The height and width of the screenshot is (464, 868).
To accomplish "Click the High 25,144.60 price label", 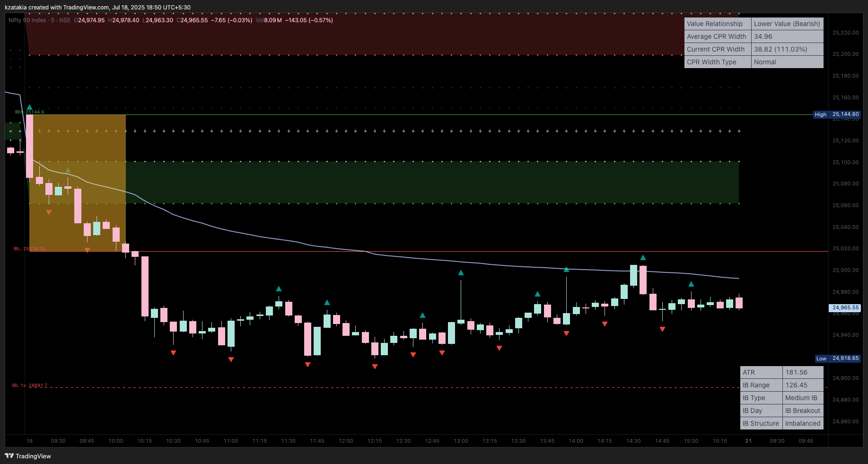I will tap(837, 114).
